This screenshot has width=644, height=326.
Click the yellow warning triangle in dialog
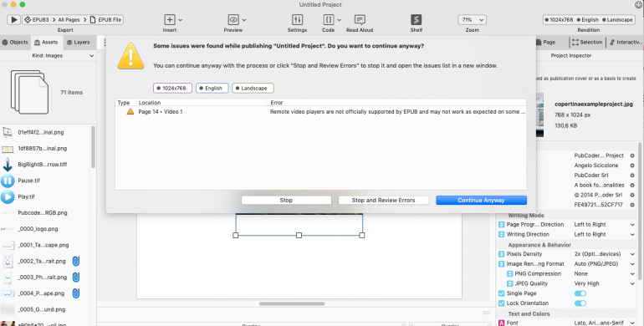(x=130, y=56)
